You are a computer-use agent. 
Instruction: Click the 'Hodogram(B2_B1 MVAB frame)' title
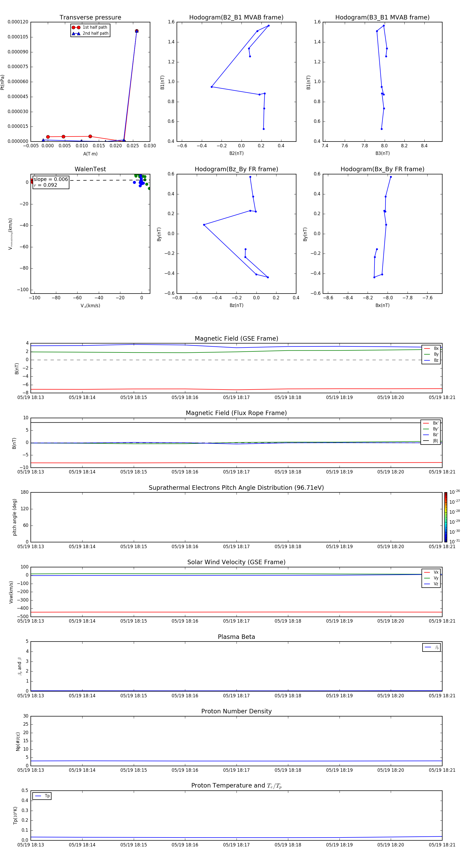(236, 18)
